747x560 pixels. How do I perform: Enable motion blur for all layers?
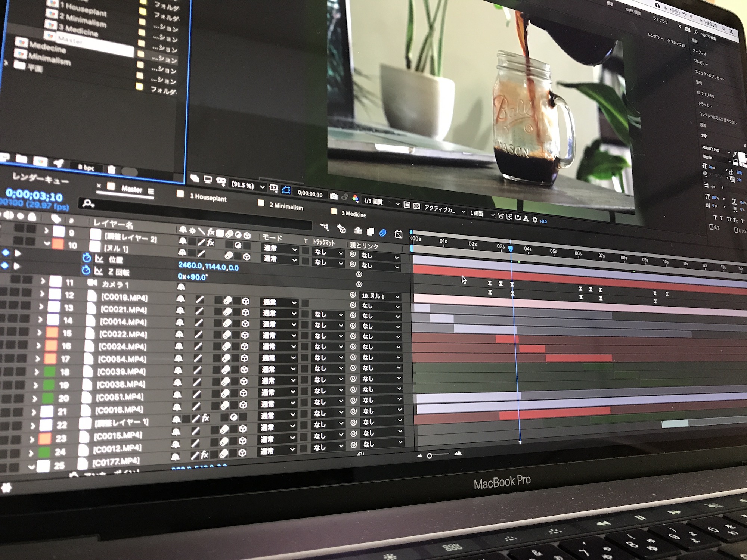coord(383,233)
